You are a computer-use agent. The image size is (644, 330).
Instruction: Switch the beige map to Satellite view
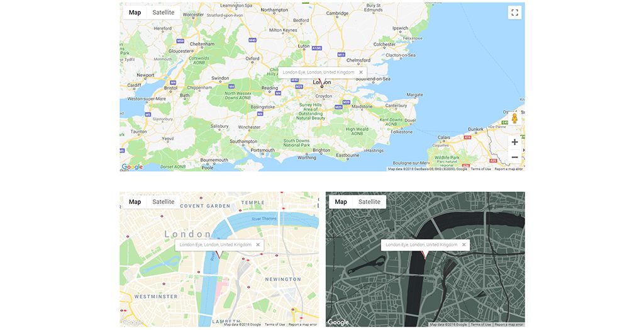coord(164,202)
